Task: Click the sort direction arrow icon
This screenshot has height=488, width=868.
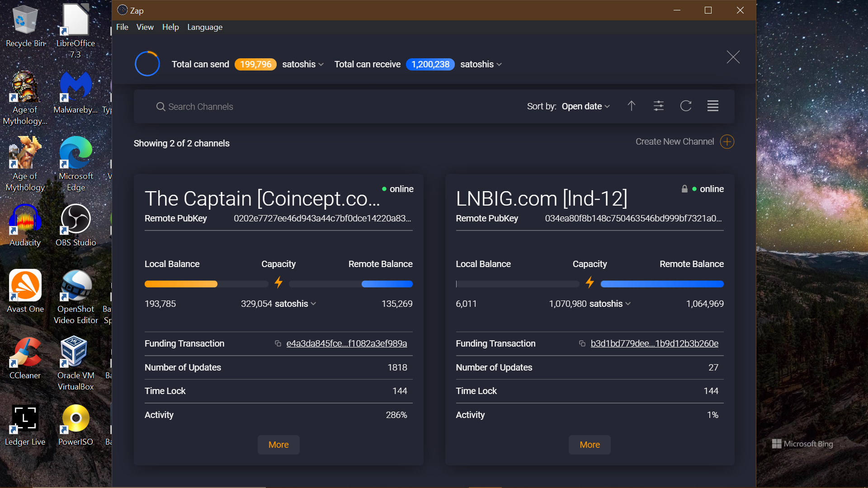Action: click(x=632, y=106)
